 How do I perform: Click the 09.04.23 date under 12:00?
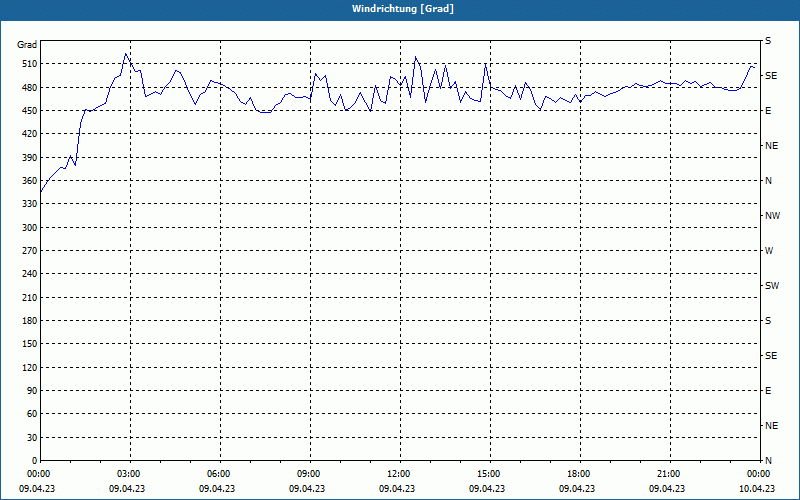(397, 489)
